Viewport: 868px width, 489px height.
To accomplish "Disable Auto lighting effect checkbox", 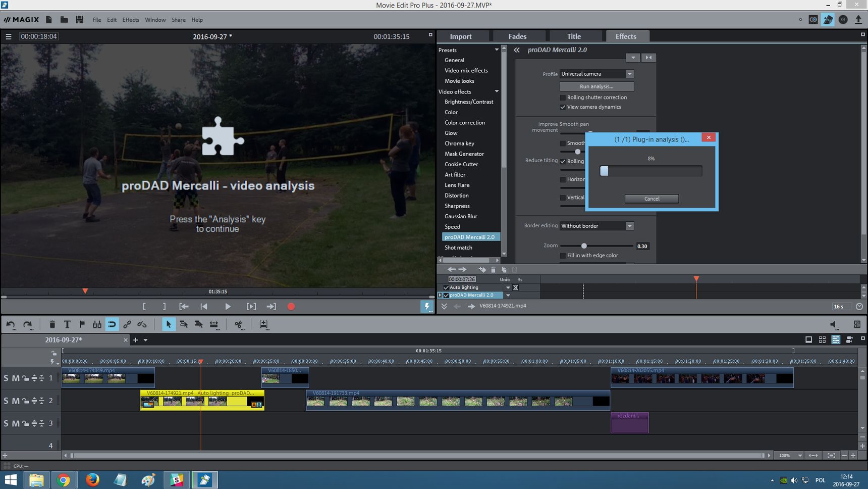I will point(446,287).
